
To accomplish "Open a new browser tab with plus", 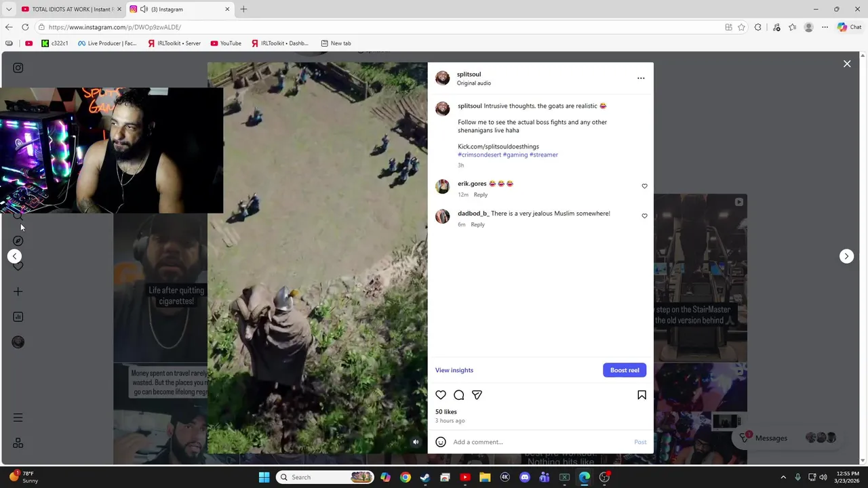I will point(243,9).
